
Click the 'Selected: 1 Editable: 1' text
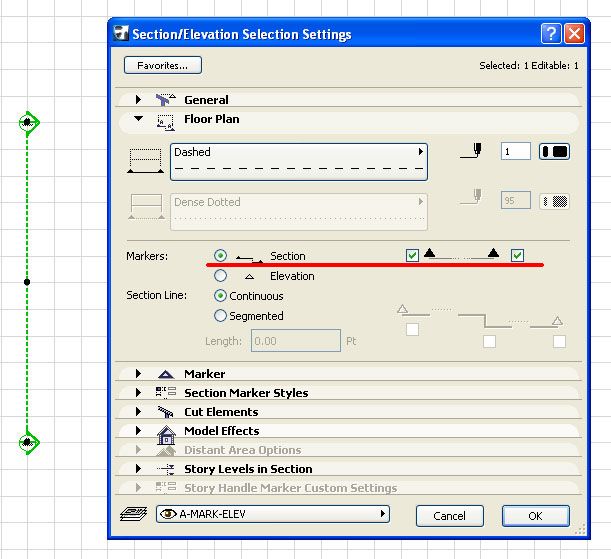click(x=529, y=65)
